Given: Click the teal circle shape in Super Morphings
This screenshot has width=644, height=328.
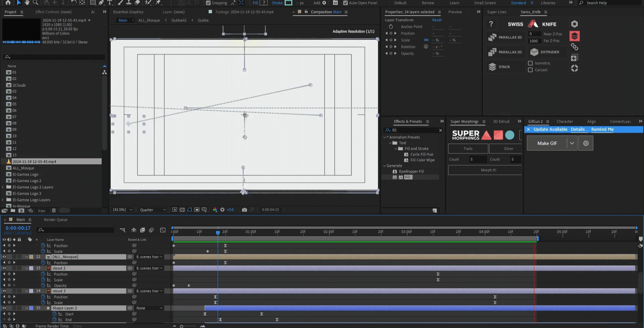Looking at the screenshot, I should click(509, 135).
